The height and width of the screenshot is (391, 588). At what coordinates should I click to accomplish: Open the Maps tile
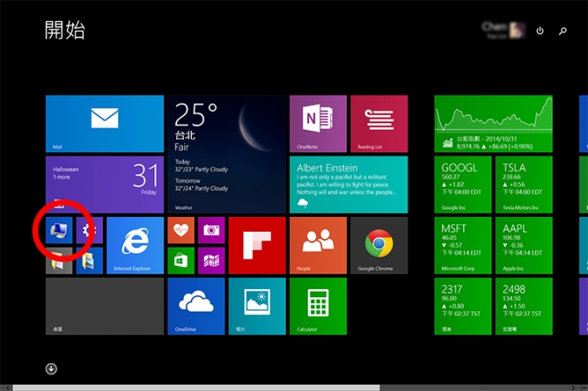[212, 260]
